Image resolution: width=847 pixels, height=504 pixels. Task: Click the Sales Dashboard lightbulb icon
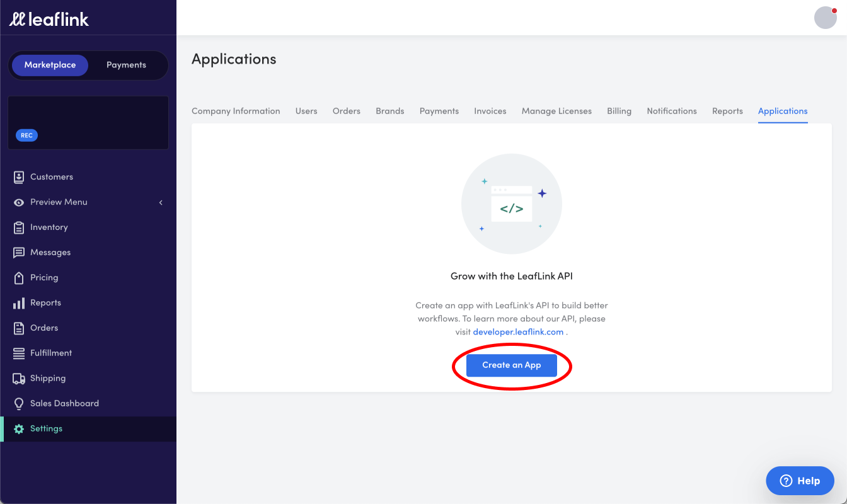point(19,404)
